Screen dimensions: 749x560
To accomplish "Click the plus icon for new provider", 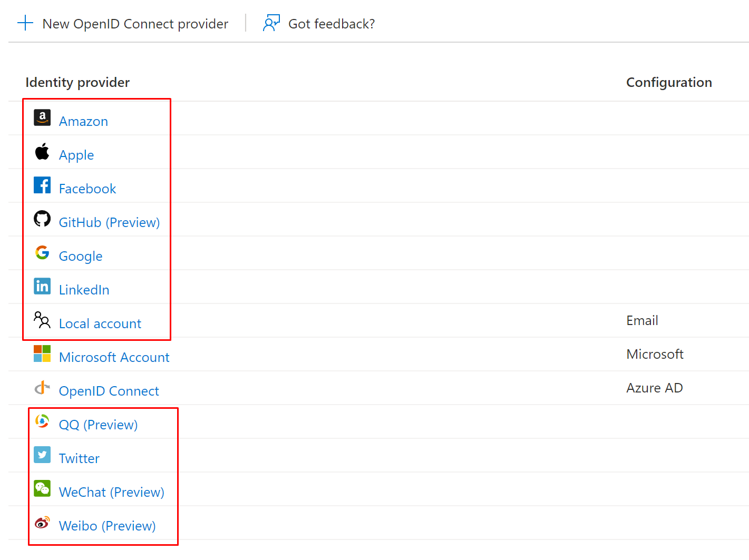I will coord(25,23).
